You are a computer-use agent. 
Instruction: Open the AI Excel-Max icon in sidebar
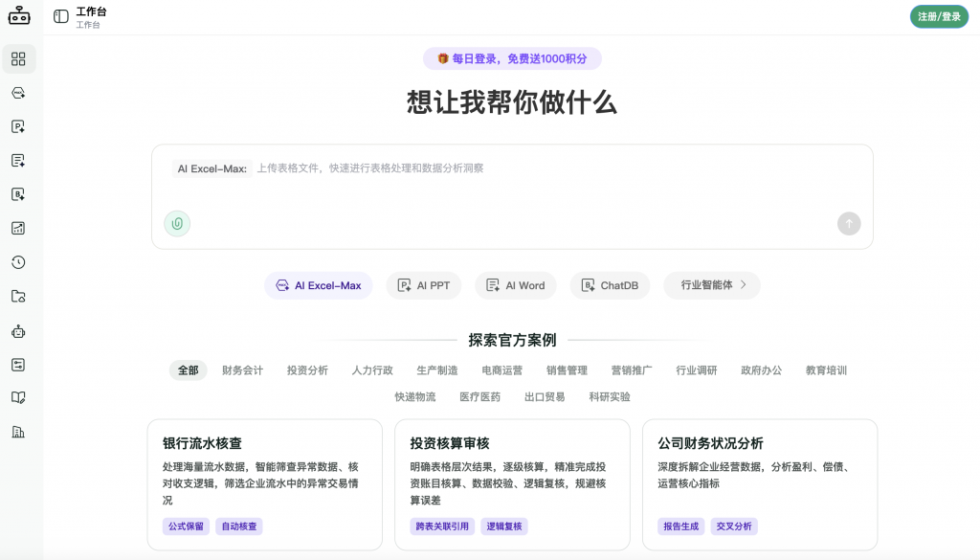click(x=19, y=93)
